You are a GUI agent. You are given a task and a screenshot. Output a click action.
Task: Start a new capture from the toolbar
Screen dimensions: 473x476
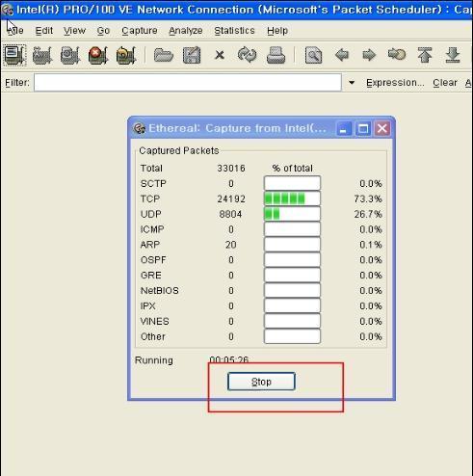(x=70, y=55)
